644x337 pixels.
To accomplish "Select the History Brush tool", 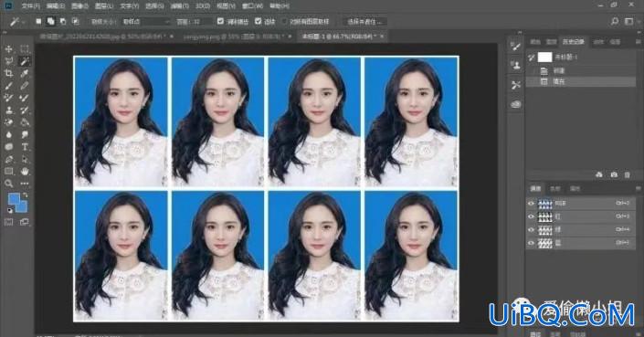I will (x=25, y=110).
